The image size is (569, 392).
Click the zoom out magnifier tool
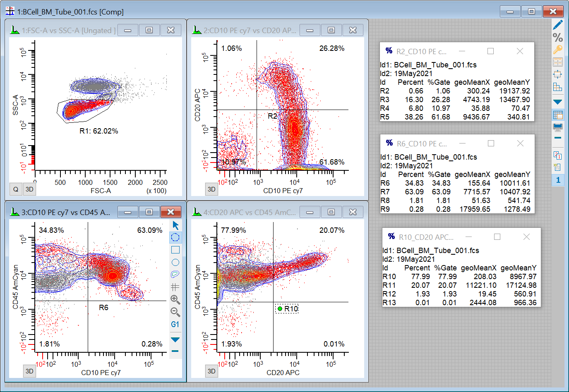[175, 312]
